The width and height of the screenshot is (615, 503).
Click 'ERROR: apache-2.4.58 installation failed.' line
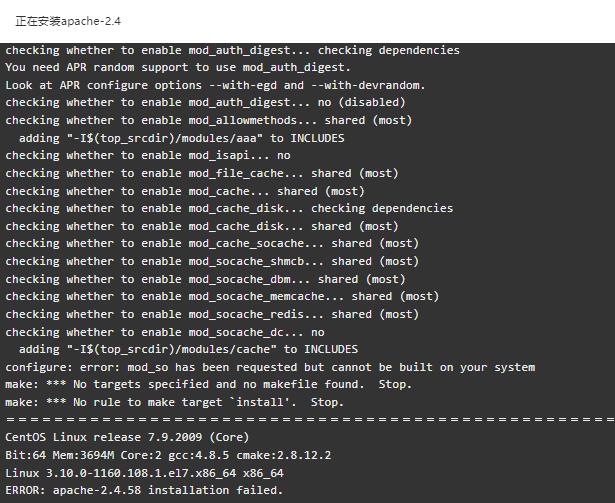coord(144,490)
